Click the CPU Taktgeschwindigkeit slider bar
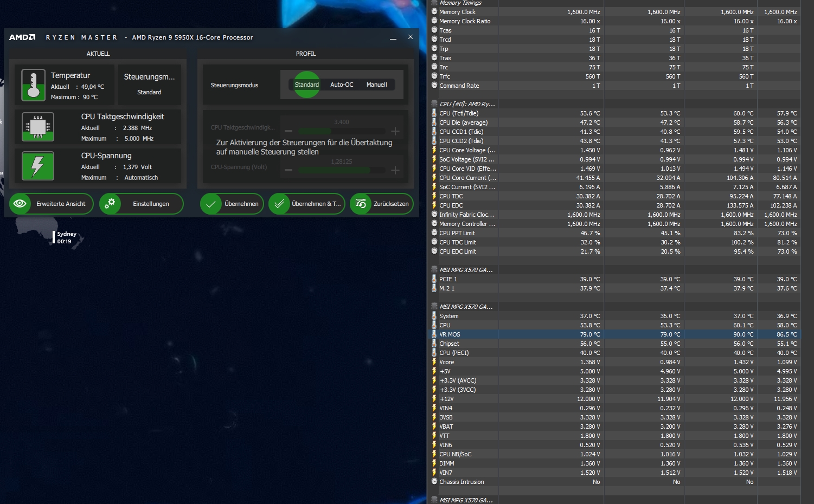814x504 pixels. [x=342, y=131]
